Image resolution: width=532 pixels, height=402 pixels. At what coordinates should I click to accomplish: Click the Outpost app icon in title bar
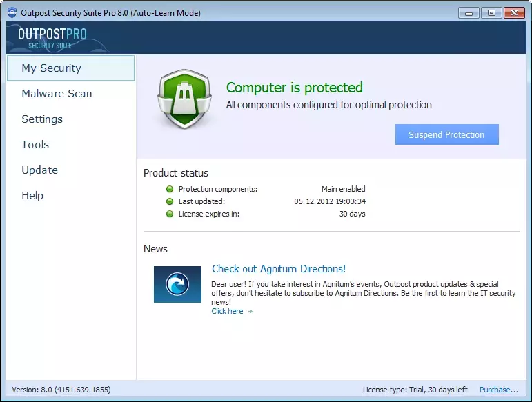click(12, 12)
